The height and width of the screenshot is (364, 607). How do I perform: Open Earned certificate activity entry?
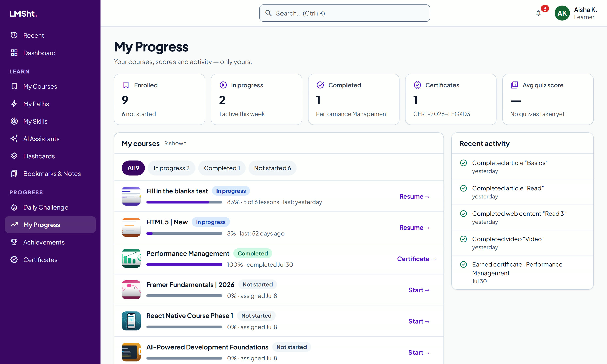pos(523,272)
